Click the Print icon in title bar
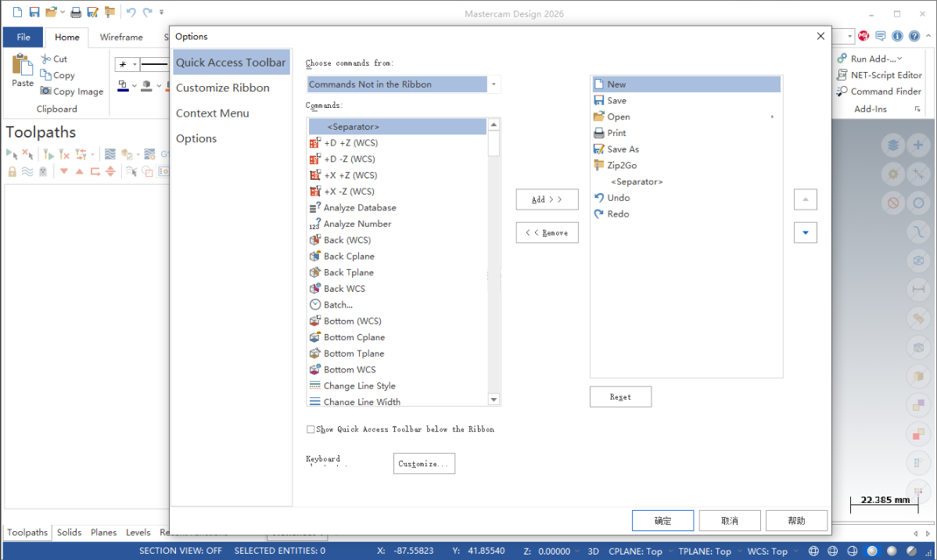Screen dimensions: 937x560 [x=76, y=12]
